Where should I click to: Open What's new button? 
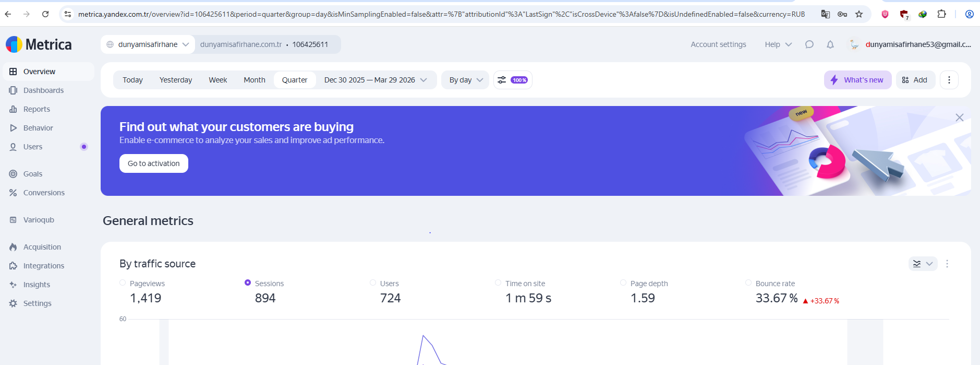pos(858,80)
